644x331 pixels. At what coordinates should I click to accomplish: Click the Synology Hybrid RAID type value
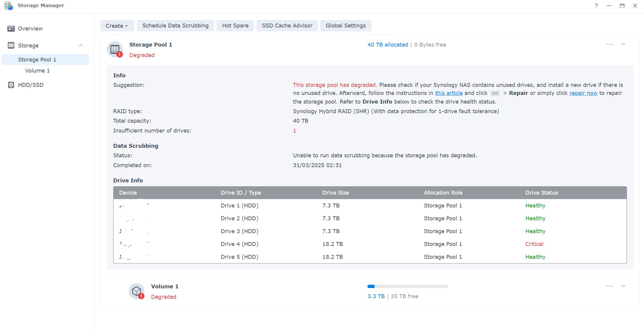(x=396, y=111)
